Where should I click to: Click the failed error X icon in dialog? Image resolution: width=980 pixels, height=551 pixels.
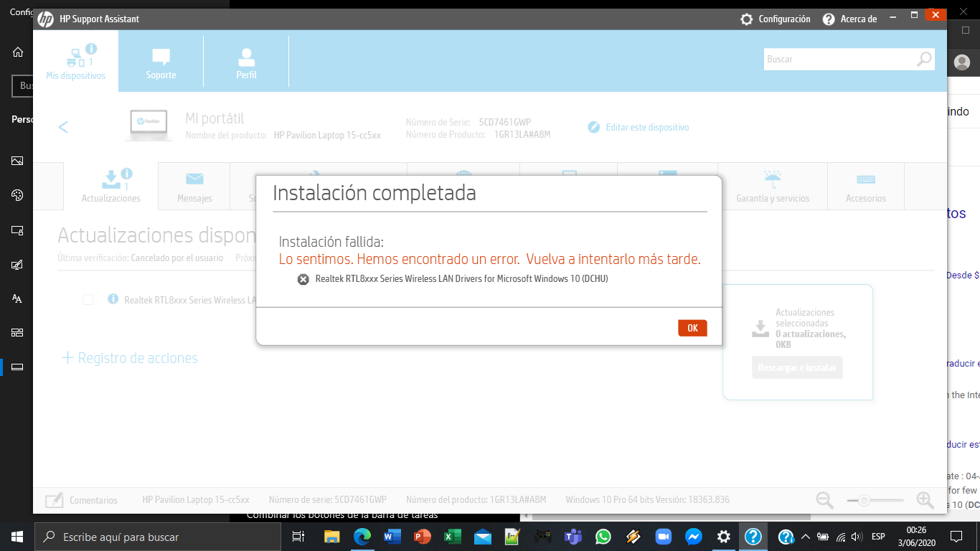303,279
